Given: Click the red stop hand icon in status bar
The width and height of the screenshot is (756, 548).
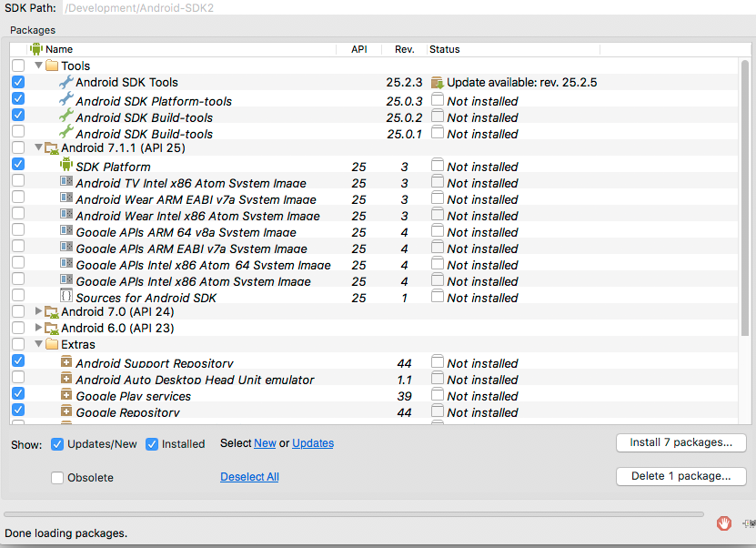Looking at the screenshot, I should click(723, 523).
